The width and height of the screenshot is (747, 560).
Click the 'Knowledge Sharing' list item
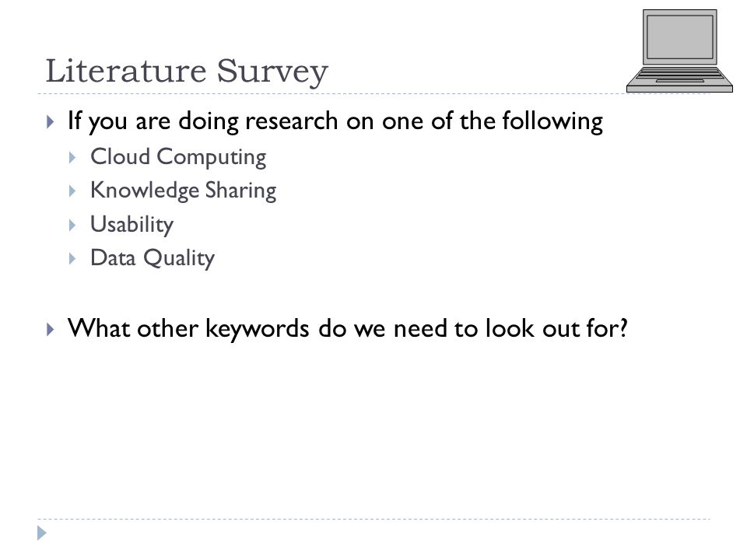point(184,191)
